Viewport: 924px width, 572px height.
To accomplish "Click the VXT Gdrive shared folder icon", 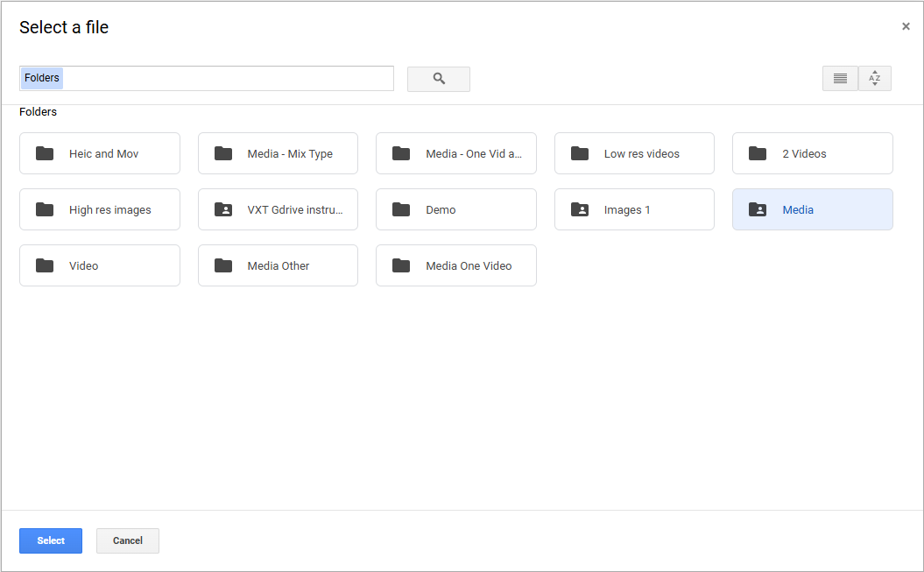I will pyautogui.click(x=223, y=210).
